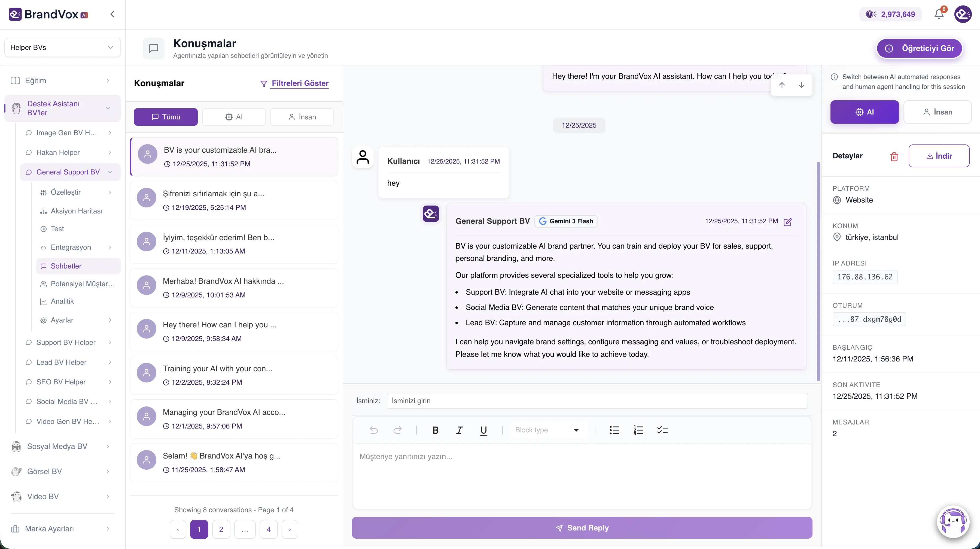Edit the General Support BV message
The height and width of the screenshot is (549, 980).
click(x=787, y=222)
